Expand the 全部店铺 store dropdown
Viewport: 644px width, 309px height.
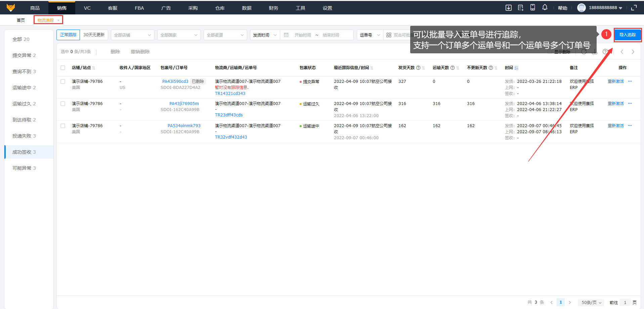tap(132, 35)
